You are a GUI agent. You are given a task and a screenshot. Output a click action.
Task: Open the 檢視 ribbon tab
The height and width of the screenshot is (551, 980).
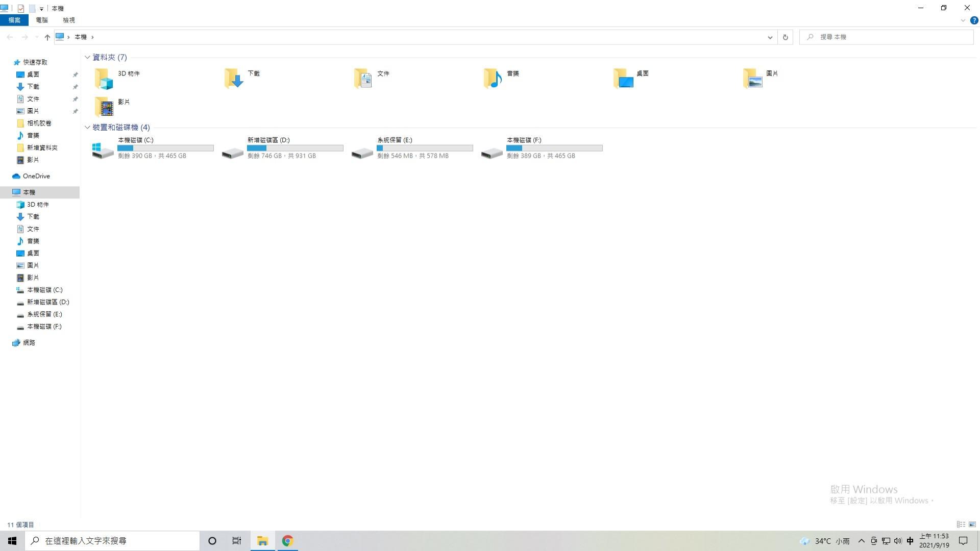click(x=68, y=20)
